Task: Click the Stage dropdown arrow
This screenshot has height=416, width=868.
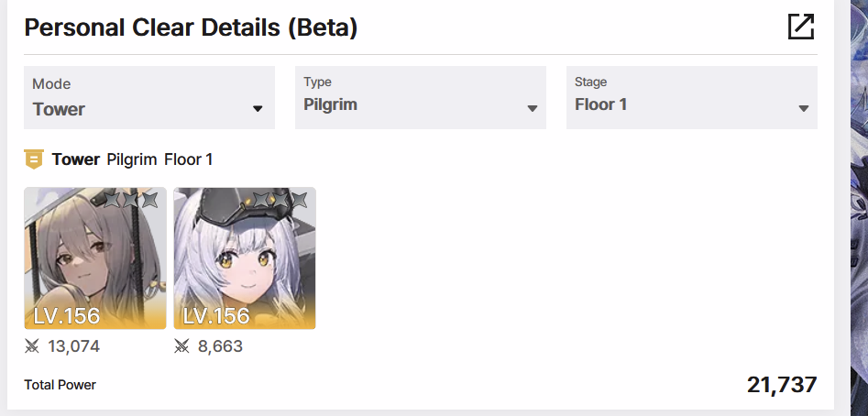Action: 804,108
